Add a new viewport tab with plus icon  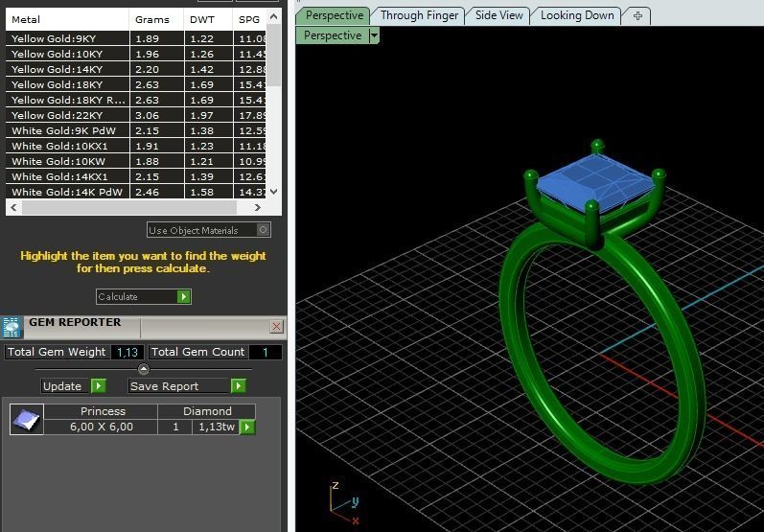(x=637, y=16)
